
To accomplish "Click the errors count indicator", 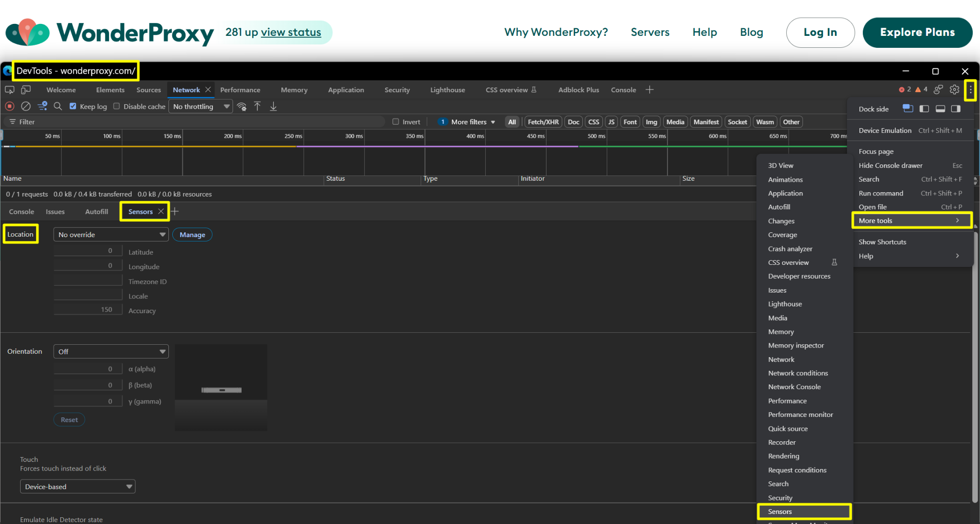I will 905,89.
